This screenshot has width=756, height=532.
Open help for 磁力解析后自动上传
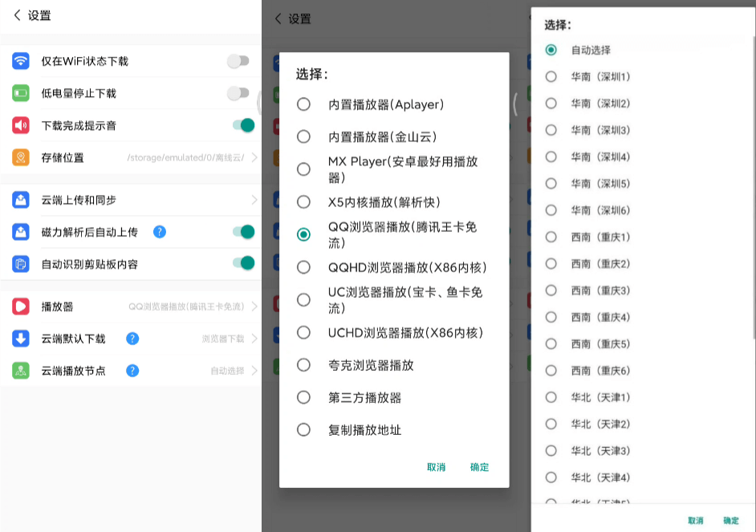coord(160,232)
